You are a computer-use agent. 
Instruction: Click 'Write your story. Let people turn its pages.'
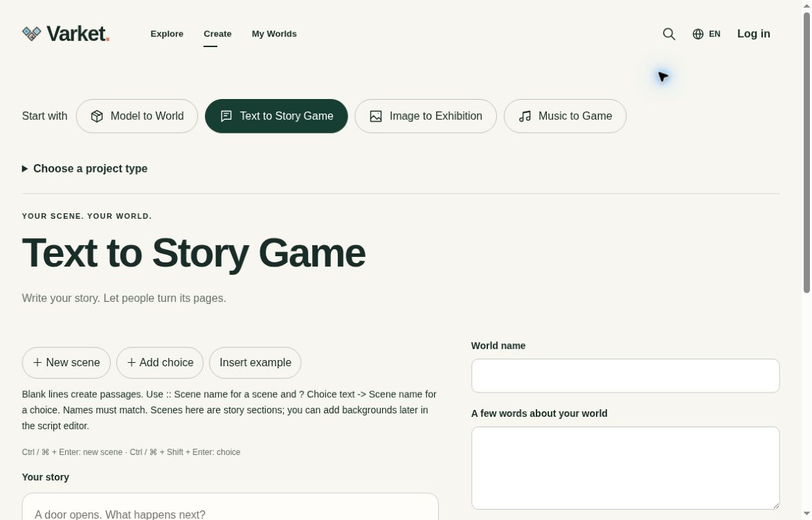pyautogui.click(x=124, y=298)
